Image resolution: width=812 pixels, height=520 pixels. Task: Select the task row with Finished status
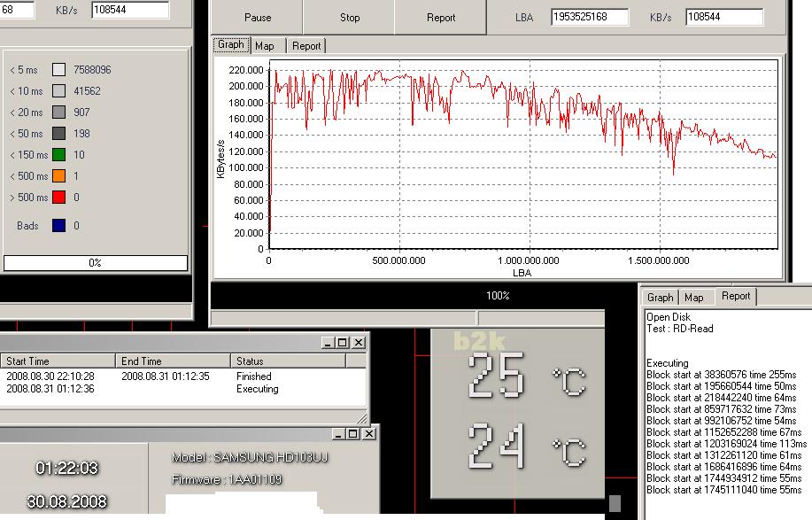(x=183, y=376)
